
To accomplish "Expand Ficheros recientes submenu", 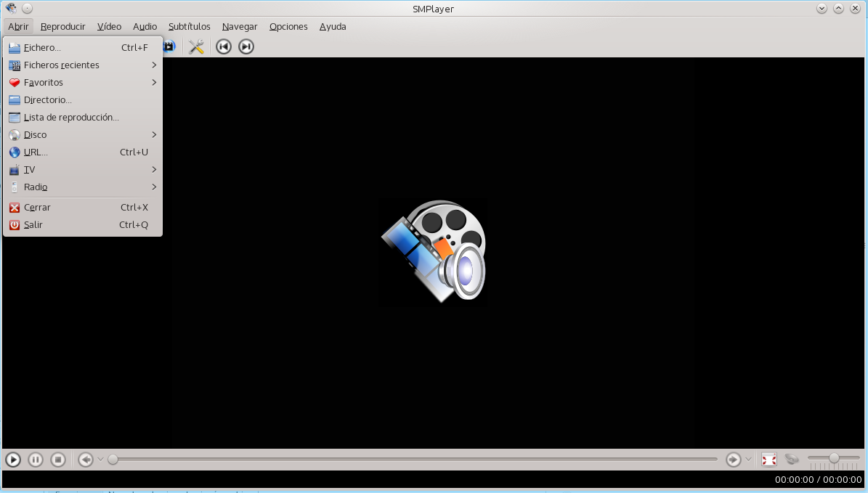I will [83, 65].
